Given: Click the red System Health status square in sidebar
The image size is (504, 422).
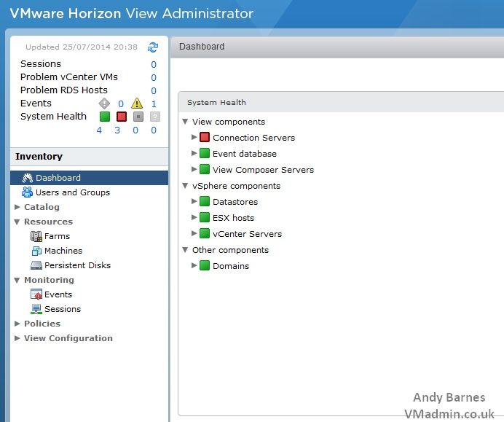Looking at the screenshot, I should click(122, 117).
